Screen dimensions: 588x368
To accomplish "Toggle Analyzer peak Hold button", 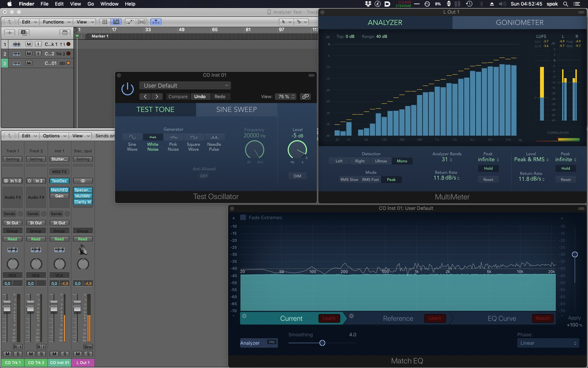I will click(x=488, y=168).
